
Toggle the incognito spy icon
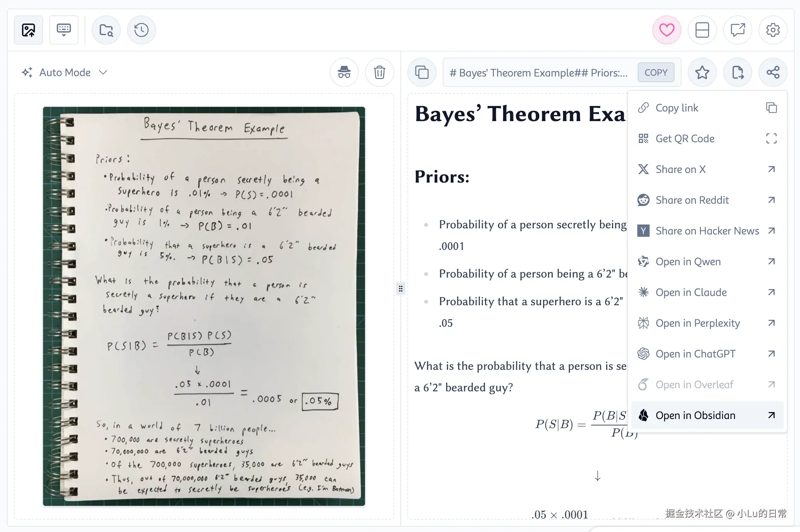(x=344, y=72)
